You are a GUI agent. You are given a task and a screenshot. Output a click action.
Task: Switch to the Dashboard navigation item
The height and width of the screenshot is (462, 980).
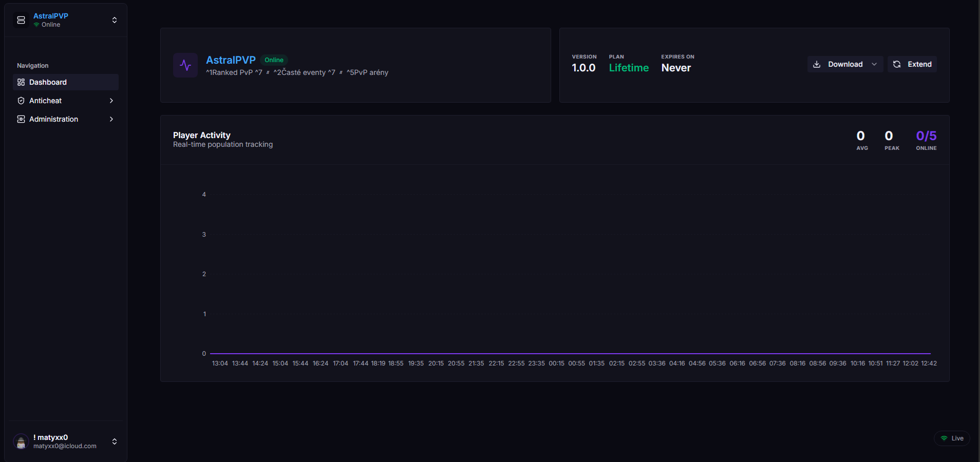pos(48,82)
